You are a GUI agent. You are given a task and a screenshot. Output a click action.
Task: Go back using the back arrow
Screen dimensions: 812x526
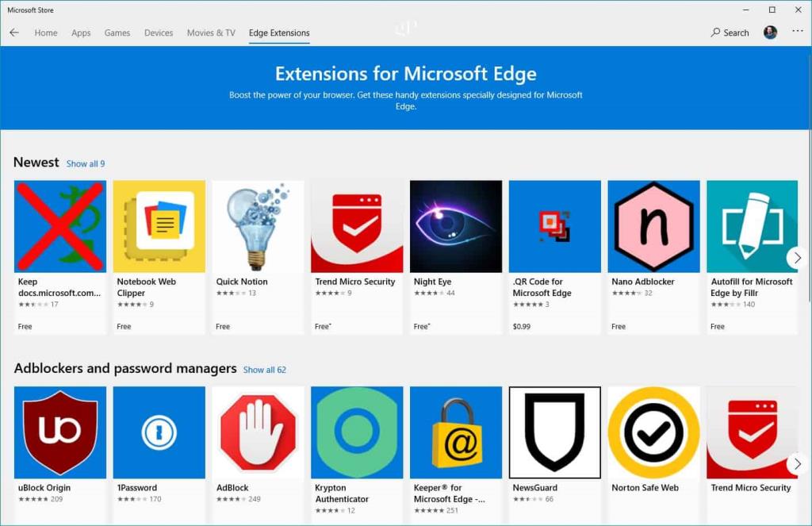pyautogui.click(x=14, y=33)
